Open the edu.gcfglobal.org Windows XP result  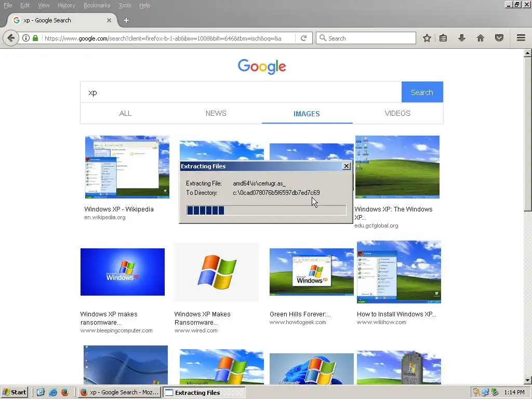coord(394,213)
